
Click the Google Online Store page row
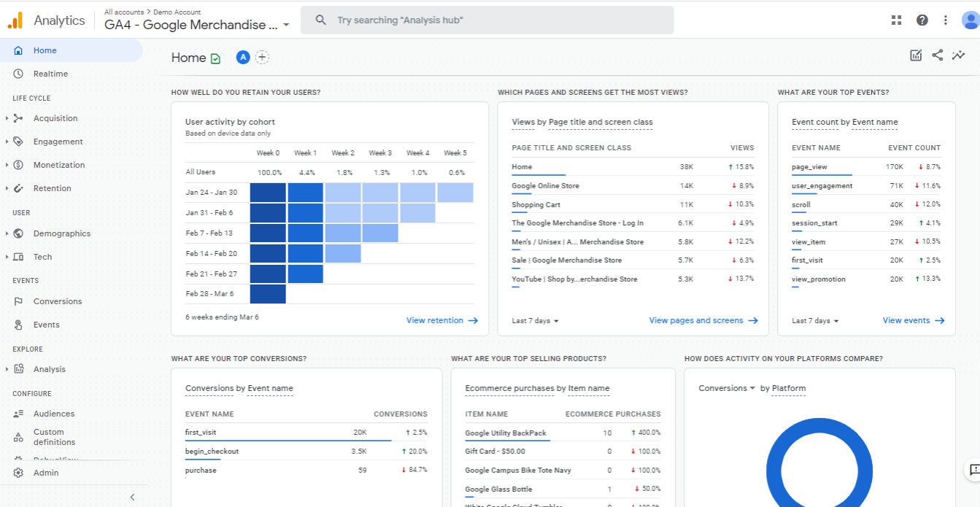point(633,186)
